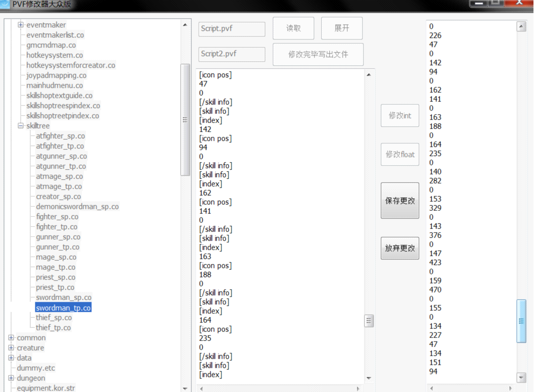Expand the eventmaker tree node
This screenshot has height=392, width=535.
(21, 25)
